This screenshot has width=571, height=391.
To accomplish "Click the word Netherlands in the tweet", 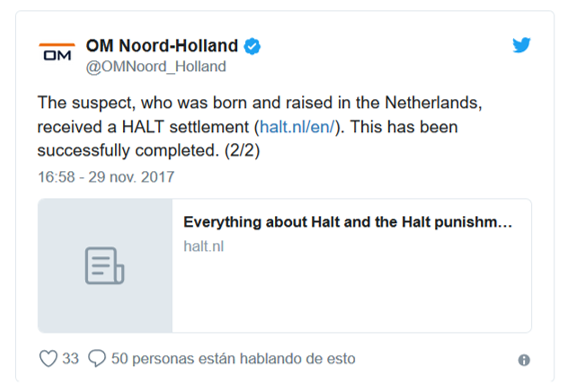I will coord(431,103).
